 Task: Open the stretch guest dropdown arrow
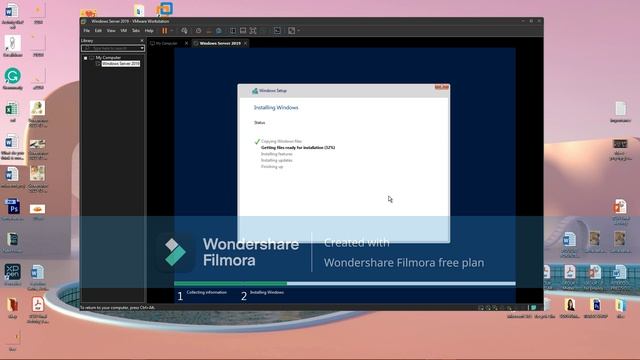click(299, 31)
